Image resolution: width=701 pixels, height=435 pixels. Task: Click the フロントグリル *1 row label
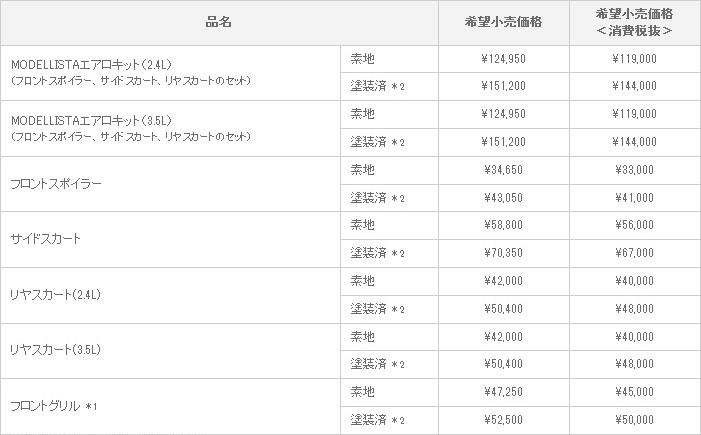coord(54,406)
